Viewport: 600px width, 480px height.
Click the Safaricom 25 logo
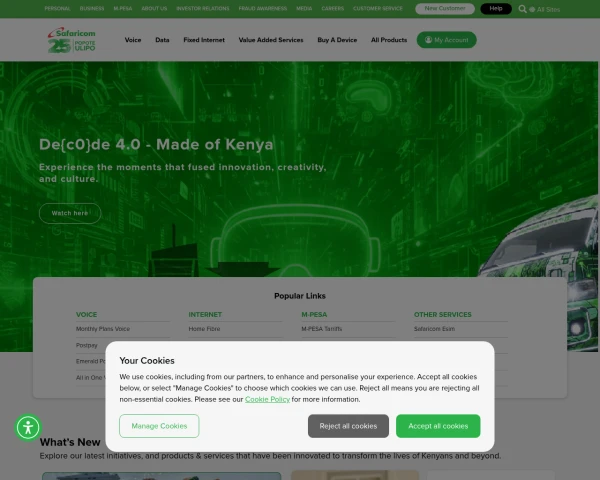[x=72, y=40]
